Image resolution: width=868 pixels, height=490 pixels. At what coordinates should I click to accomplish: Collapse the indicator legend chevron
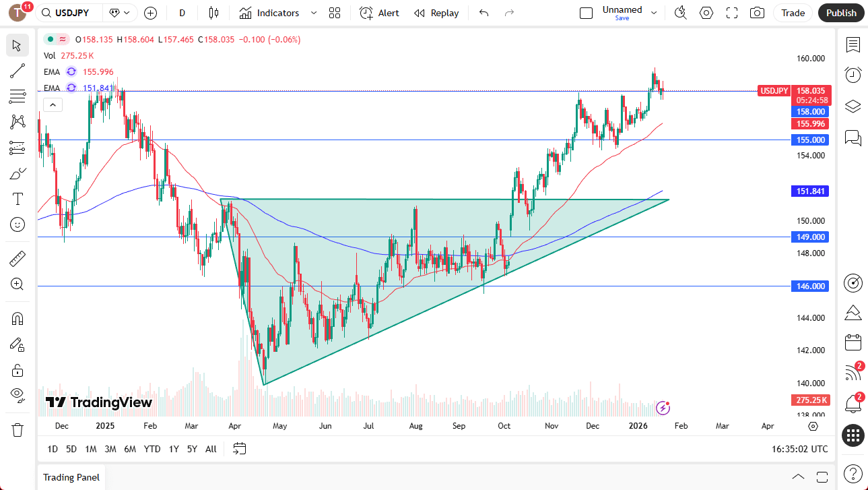click(53, 104)
